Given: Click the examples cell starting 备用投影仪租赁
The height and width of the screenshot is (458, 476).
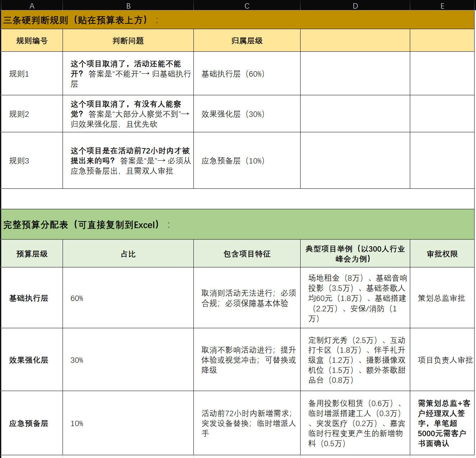Looking at the screenshot, I should click(x=355, y=423).
